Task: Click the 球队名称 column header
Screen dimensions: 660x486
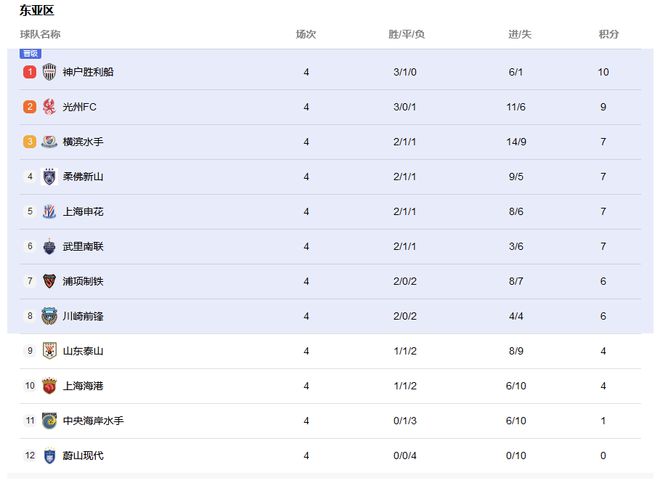Action: tap(40, 34)
